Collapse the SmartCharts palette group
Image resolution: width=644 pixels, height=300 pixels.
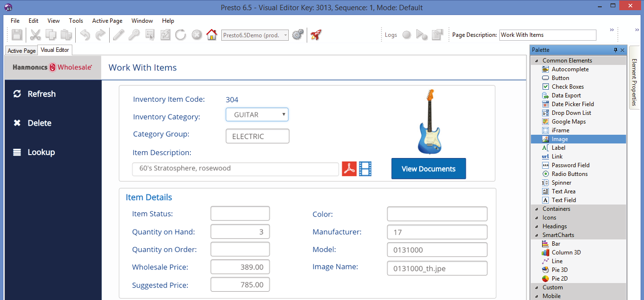[537, 235]
